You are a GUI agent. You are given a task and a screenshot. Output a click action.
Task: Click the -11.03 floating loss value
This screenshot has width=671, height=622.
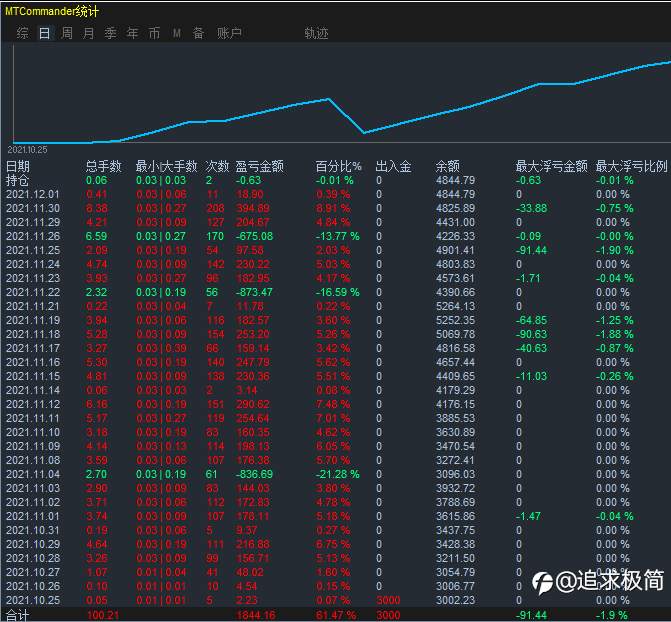pyautogui.click(x=531, y=376)
